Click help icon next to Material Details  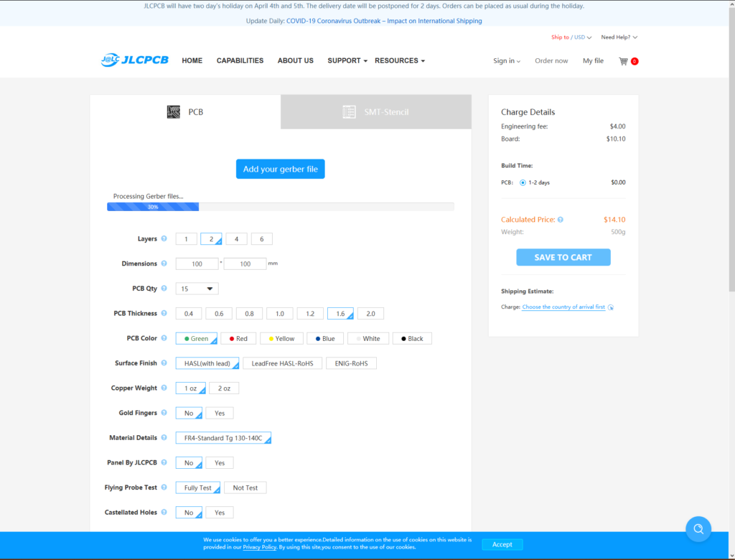point(164,437)
